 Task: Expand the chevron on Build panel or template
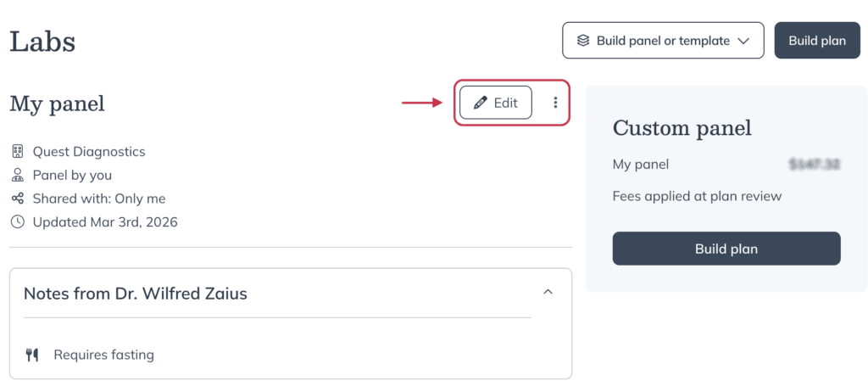coord(743,41)
